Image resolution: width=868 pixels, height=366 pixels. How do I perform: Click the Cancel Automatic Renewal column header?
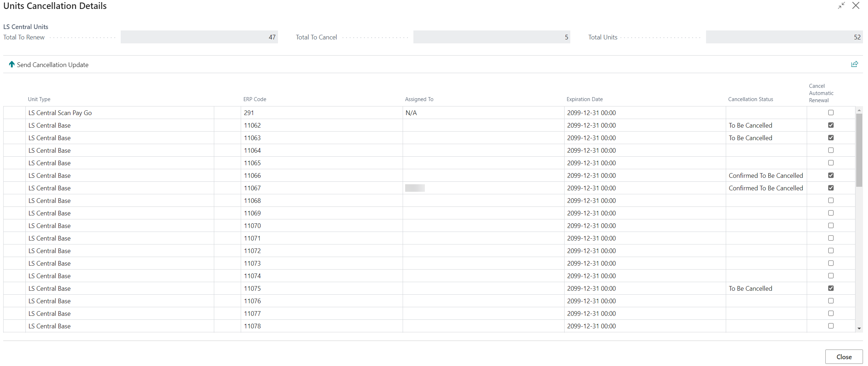[821, 93]
